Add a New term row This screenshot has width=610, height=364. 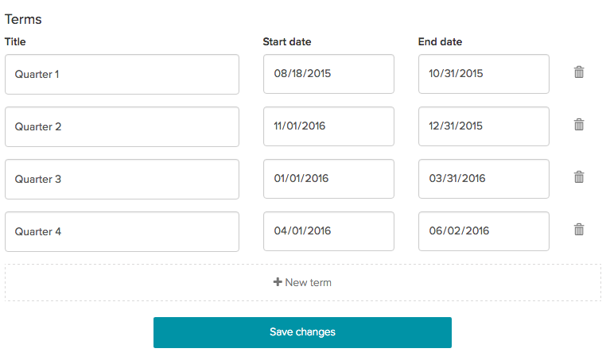point(303,283)
